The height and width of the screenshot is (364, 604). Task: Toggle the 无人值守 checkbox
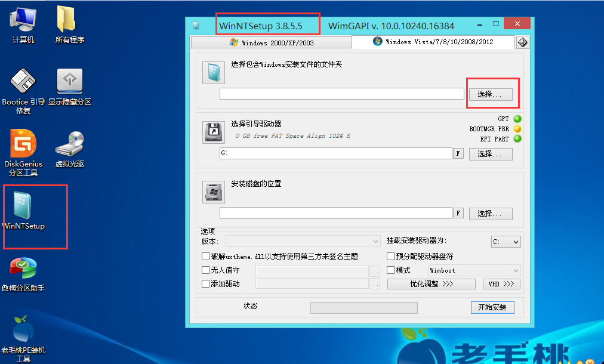click(x=206, y=270)
